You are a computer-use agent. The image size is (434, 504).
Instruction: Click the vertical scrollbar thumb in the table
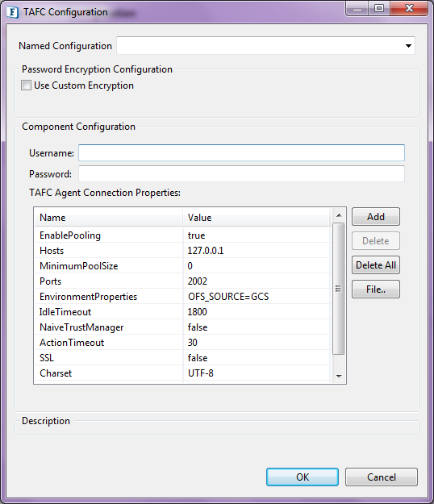pos(338,289)
